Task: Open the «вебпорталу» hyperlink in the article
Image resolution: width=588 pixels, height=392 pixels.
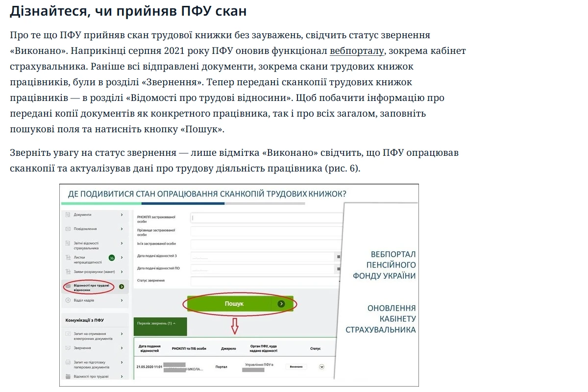Action: pos(357,51)
